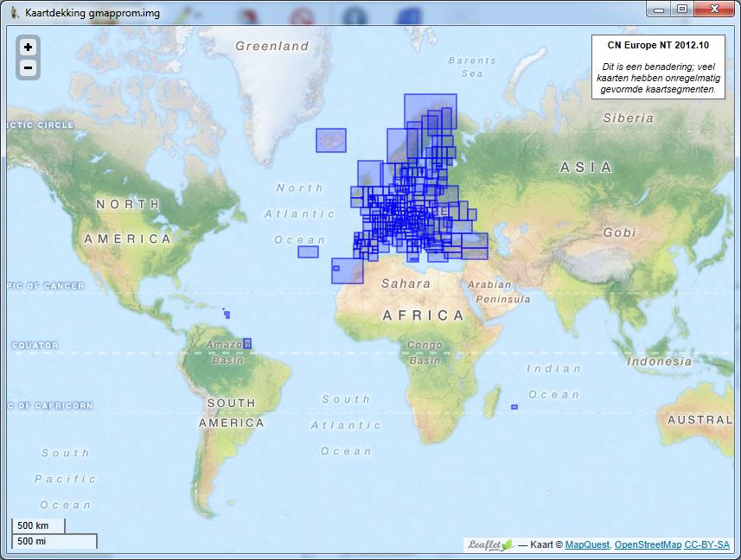Close the Kaartdekking window
Viewport: 741px width, 560px height.
[714, 9]
